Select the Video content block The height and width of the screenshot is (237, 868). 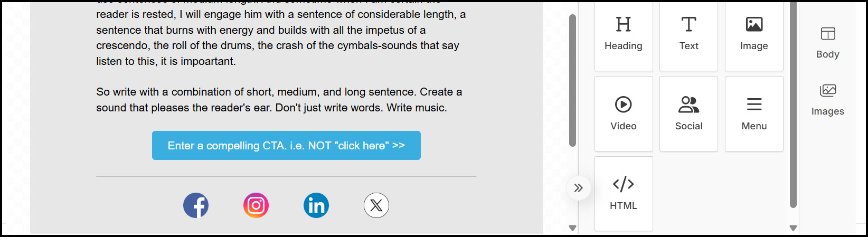[x=624, y=113]
